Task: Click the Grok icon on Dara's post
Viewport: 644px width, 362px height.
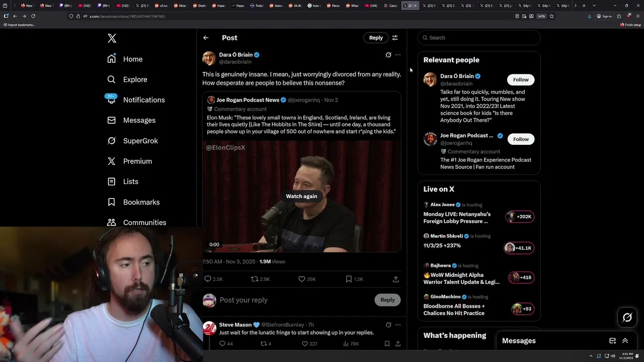Action: pyautogui.click(x=388, y=55)
